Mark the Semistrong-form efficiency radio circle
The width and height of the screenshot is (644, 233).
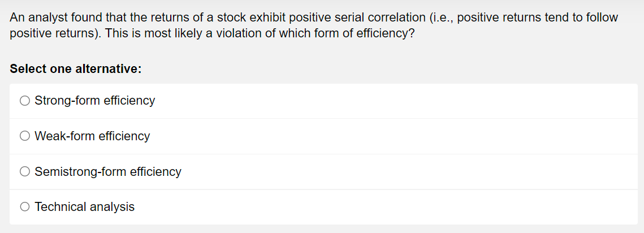click(25, 171)
